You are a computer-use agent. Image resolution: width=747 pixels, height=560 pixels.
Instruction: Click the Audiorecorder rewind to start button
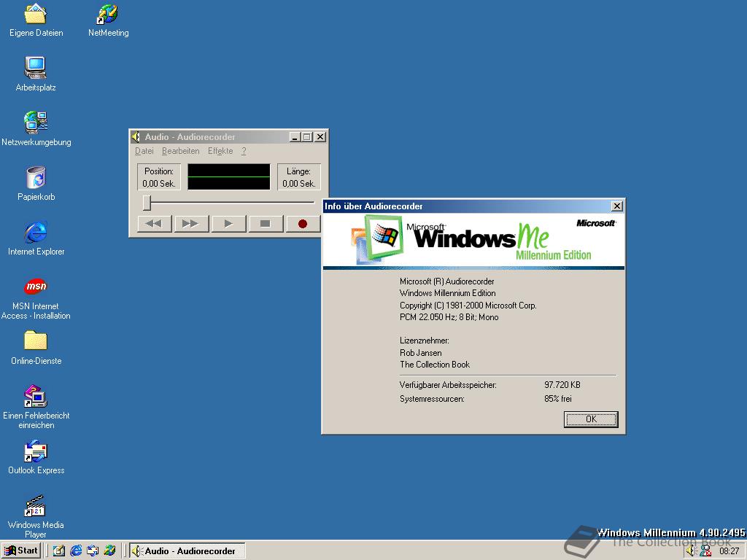tap(155, 223)
